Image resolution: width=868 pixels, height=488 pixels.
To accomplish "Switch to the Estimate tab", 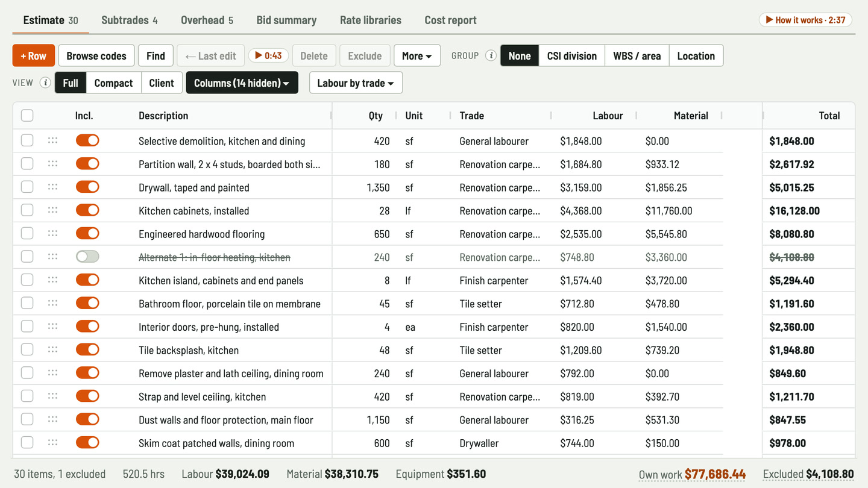I will pyautogui.click(x=51, y=20).
